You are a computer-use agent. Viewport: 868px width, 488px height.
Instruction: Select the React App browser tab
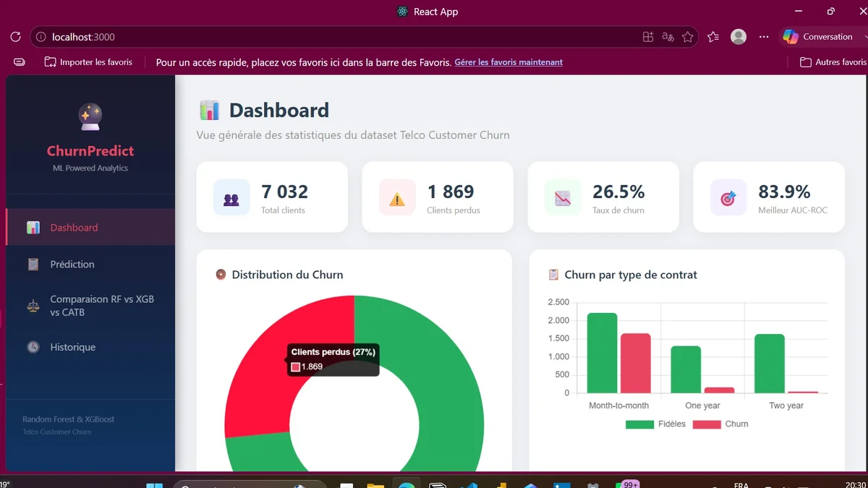(x=427, y=12)
